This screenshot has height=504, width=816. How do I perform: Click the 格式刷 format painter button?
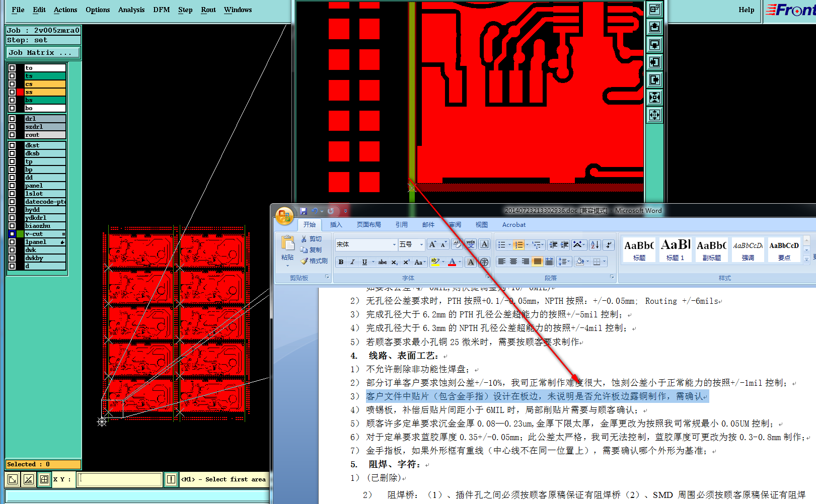(x=314, y=261)
